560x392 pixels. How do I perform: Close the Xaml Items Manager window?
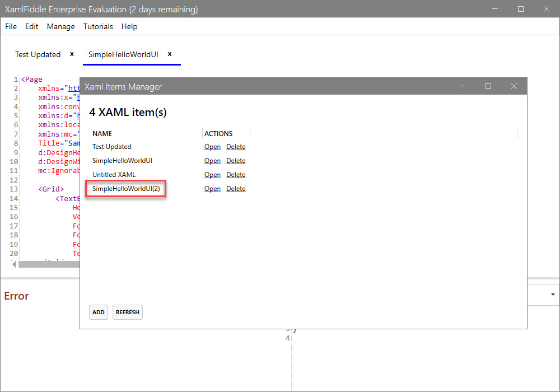pos(514,86)
